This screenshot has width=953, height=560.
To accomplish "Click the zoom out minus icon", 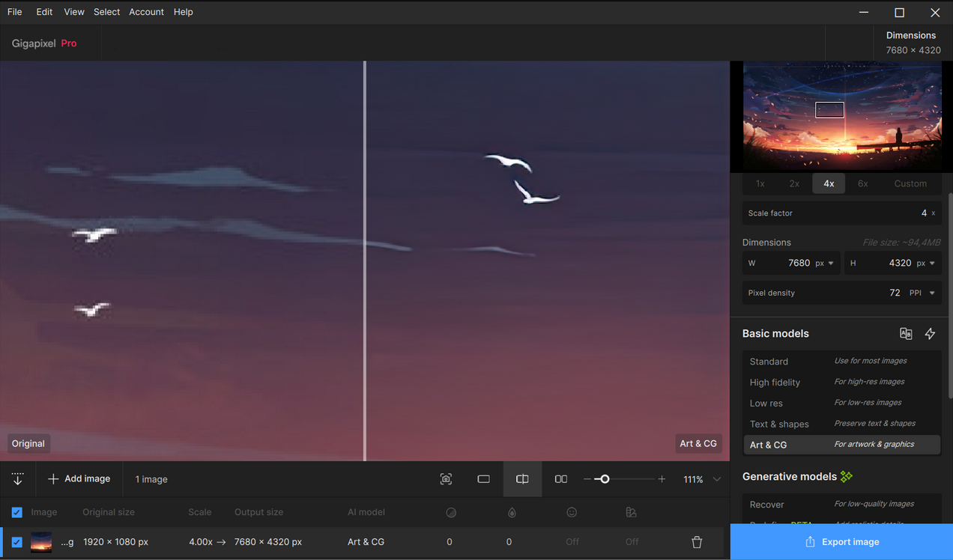I will (587, 479).
